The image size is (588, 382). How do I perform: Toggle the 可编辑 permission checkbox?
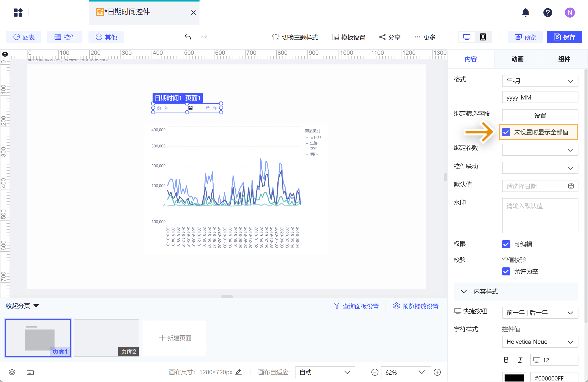[506, 244]
